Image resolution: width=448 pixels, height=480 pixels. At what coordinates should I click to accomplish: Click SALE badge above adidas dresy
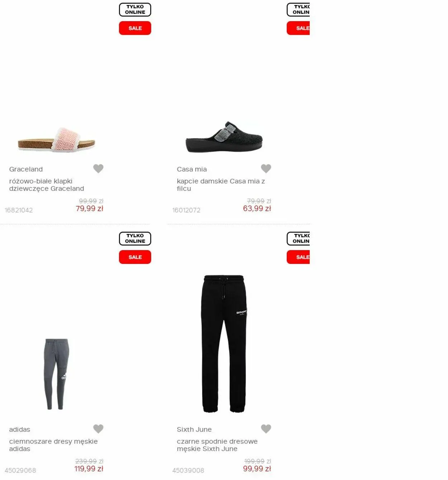click(x=135, y=257)
